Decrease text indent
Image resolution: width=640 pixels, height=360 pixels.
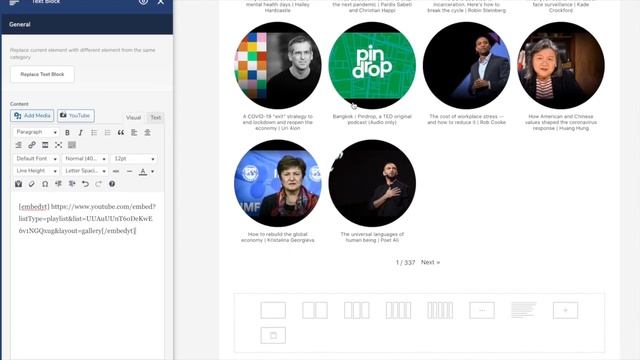point(58,184)
